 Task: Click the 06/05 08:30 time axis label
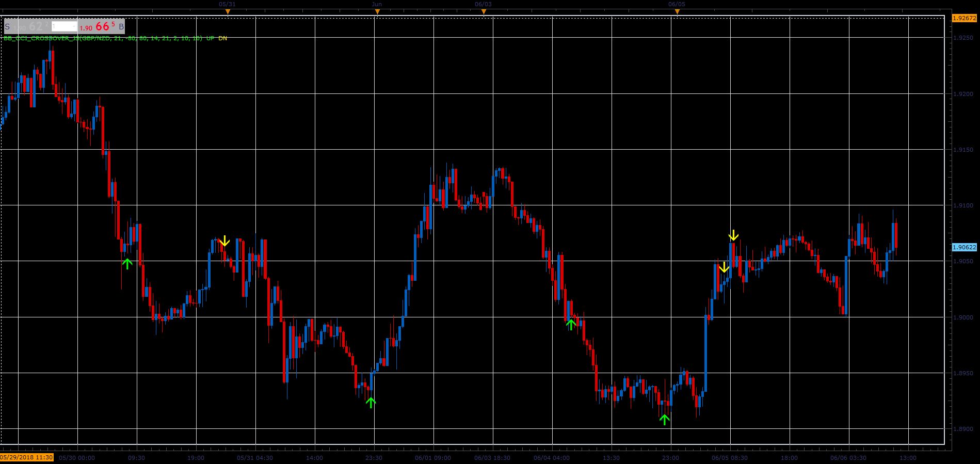click(x=730, y=458)
